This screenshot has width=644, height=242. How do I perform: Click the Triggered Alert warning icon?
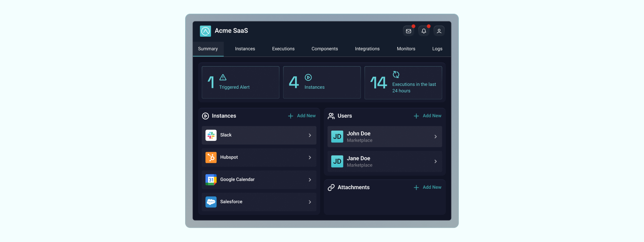point(223,77)
